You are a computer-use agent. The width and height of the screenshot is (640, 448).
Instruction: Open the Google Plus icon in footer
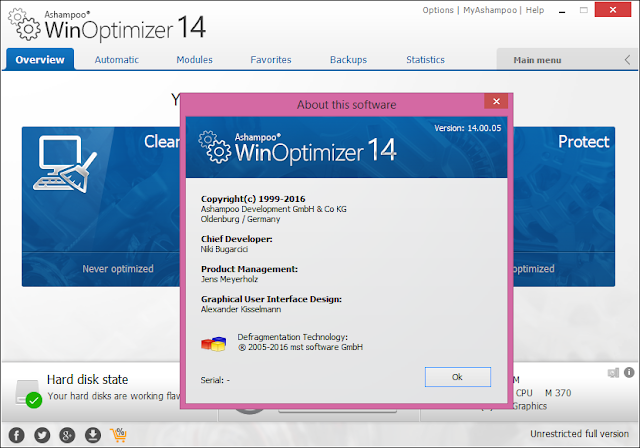click(67, 435)
